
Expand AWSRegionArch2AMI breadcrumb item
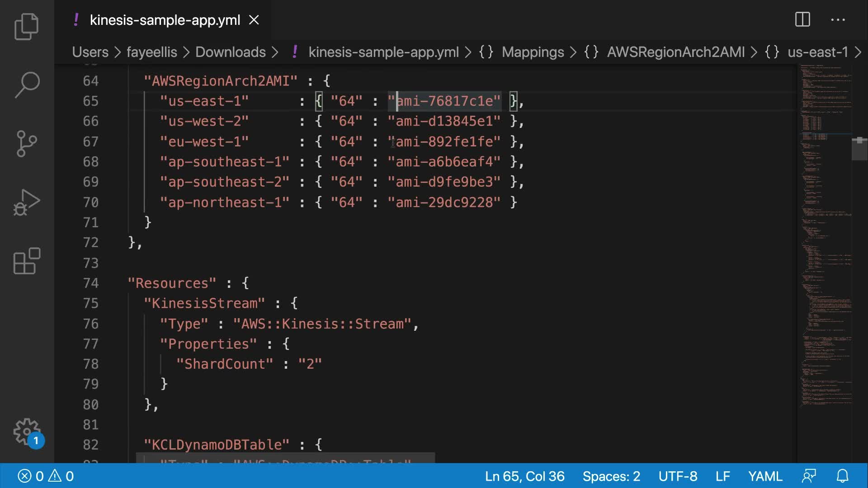675,52
